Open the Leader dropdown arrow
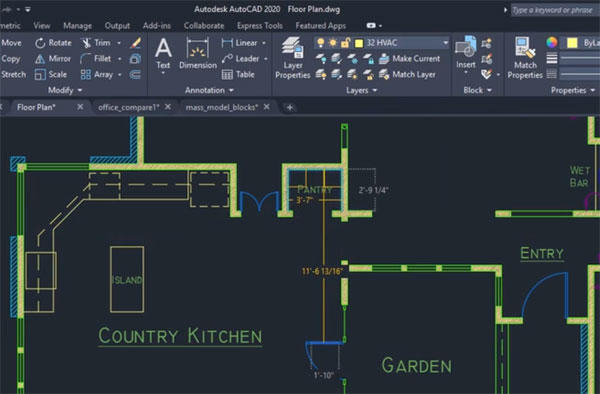The width and height of the screenshot is (600, 394). point(266,59)
